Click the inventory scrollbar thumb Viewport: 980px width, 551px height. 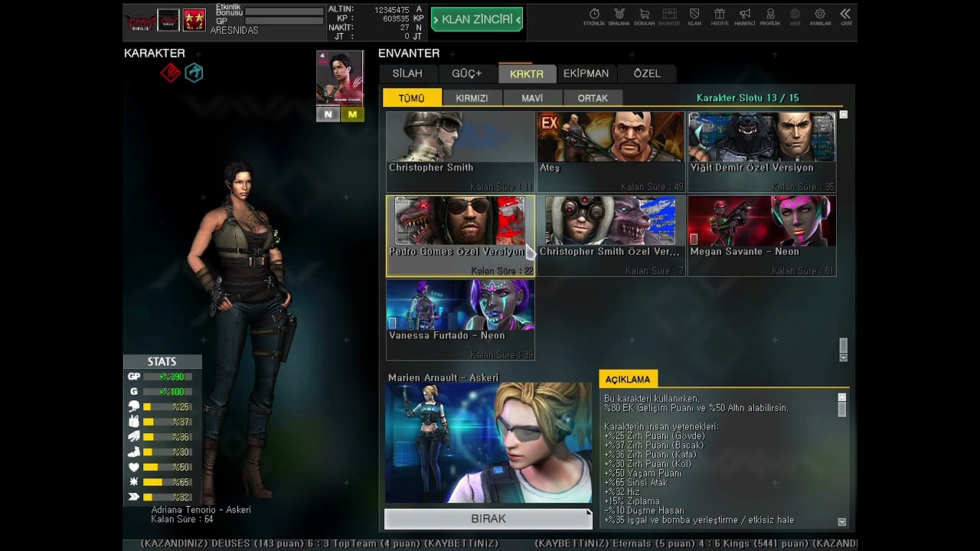click(x=844, y=345)
